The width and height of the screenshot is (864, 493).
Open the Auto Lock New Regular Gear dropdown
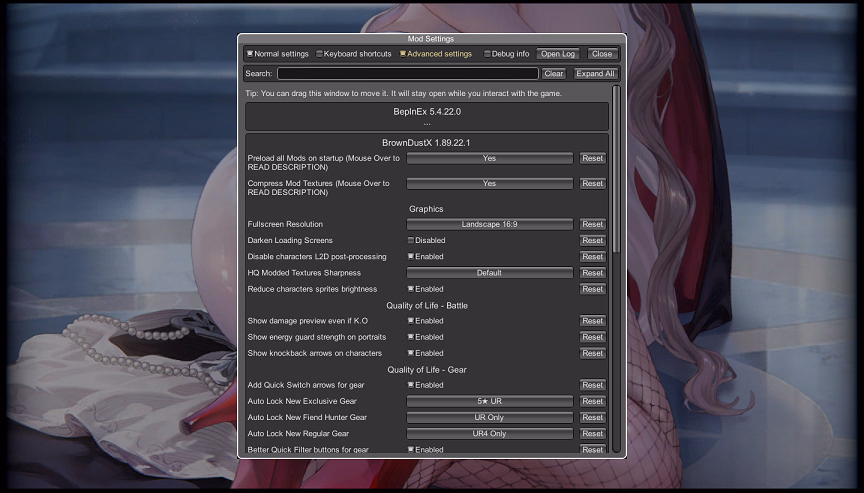(x=489, y=434)
